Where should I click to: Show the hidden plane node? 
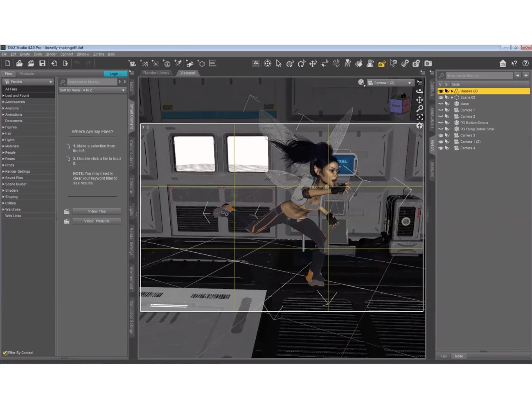[x=441, y=104]
